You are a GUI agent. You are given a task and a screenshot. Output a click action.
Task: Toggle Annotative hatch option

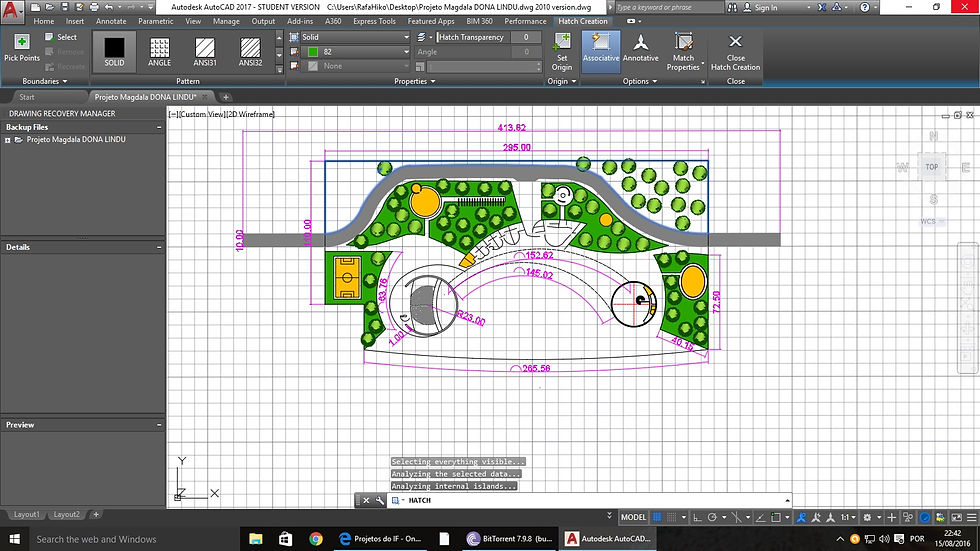641,48
